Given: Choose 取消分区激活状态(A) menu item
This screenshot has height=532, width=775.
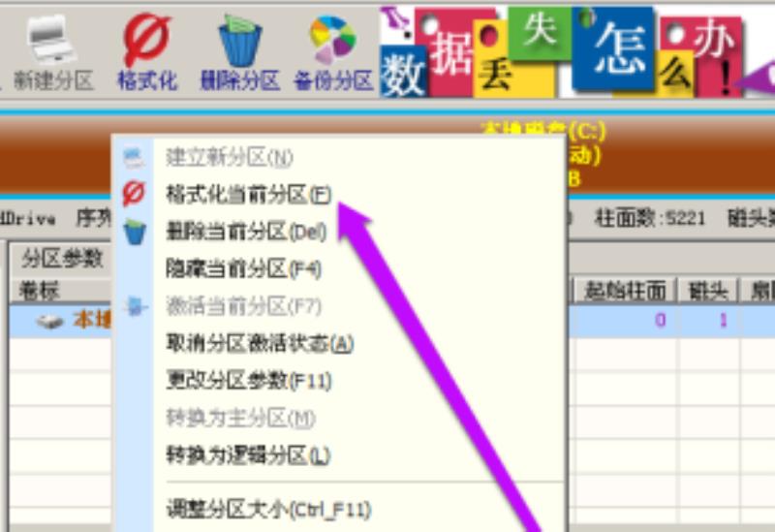Looking at the screenshot, I should point(260,343).
